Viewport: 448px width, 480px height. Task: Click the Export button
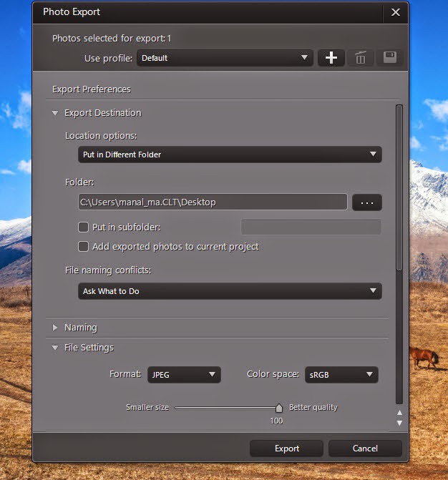287,449
